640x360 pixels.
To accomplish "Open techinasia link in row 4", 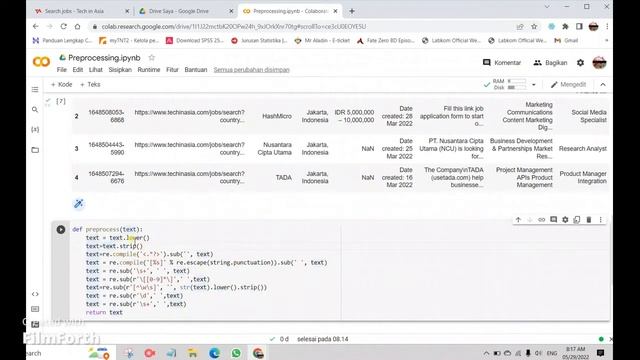I will pyautogui.click(x=189, y=177).
